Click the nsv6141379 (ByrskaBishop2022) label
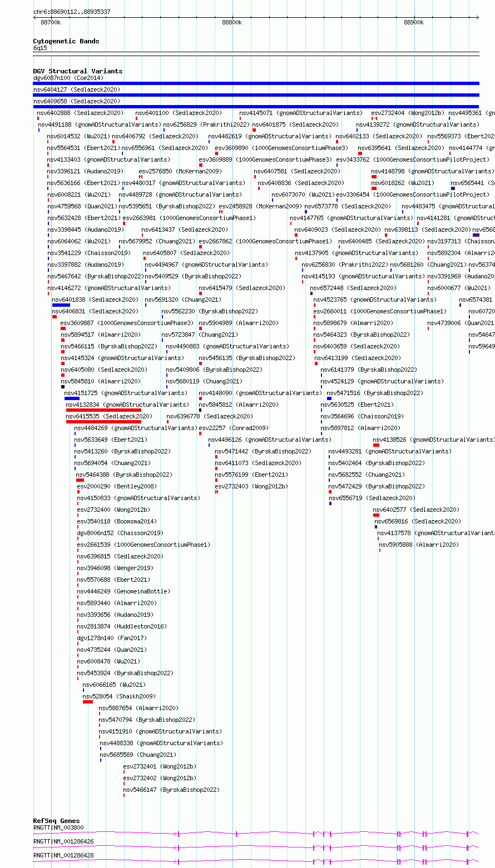The image size is (495, 868). 369,370
